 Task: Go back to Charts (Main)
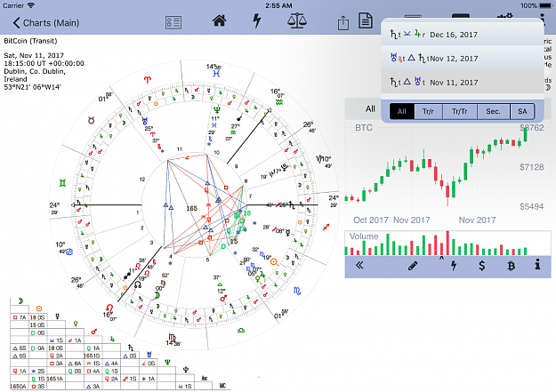point(45,23)
